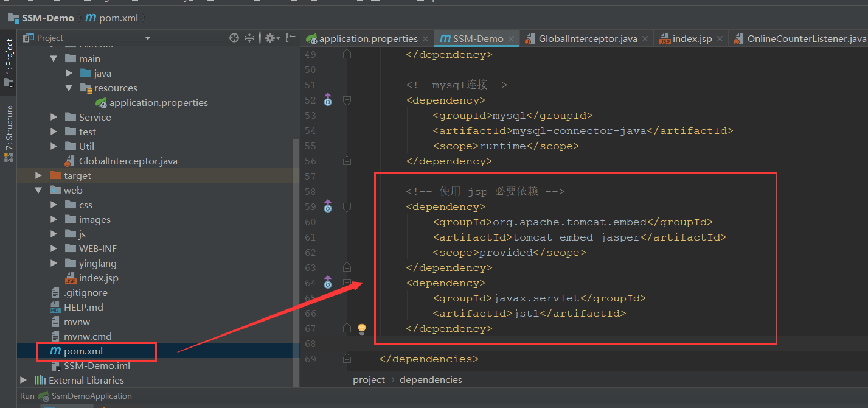This screenshot has height=408, width=868.
Task: Toggle fold marker at line 56 closing tag
Action: coord(347,161)
